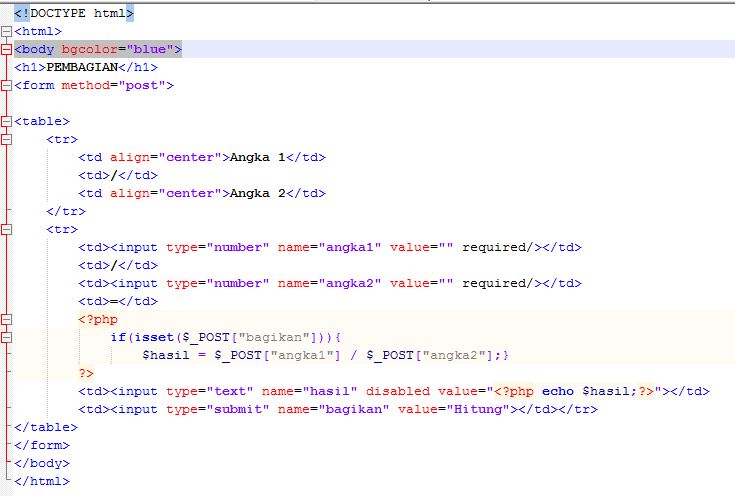Image resolution: width=735 pixels, height=496 pixels.
Task: Collapse the <tr> fold above angka1 input
Action: point(6,229)
